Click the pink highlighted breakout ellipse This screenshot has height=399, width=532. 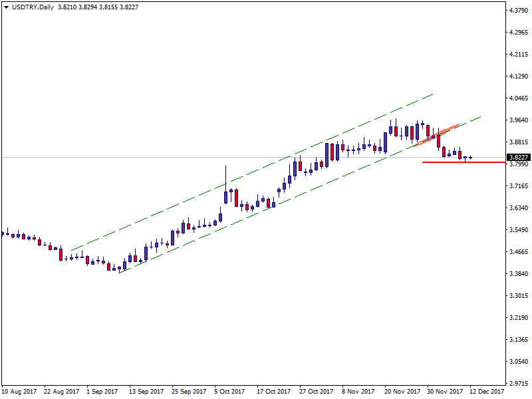point(435,135)
